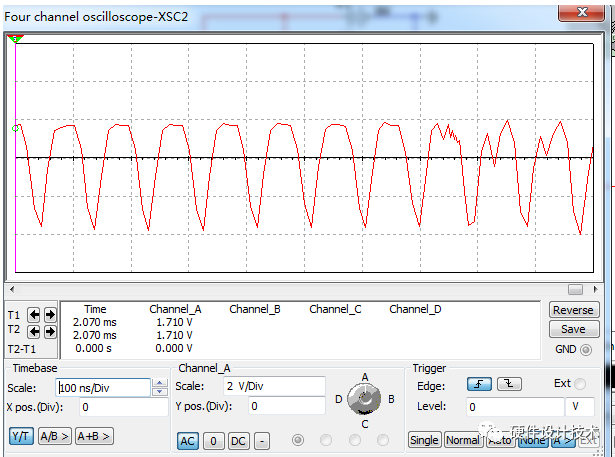Toggle the GND radio button
The height and width of the screenshot is (457, 615).
(x=586, y=350)
